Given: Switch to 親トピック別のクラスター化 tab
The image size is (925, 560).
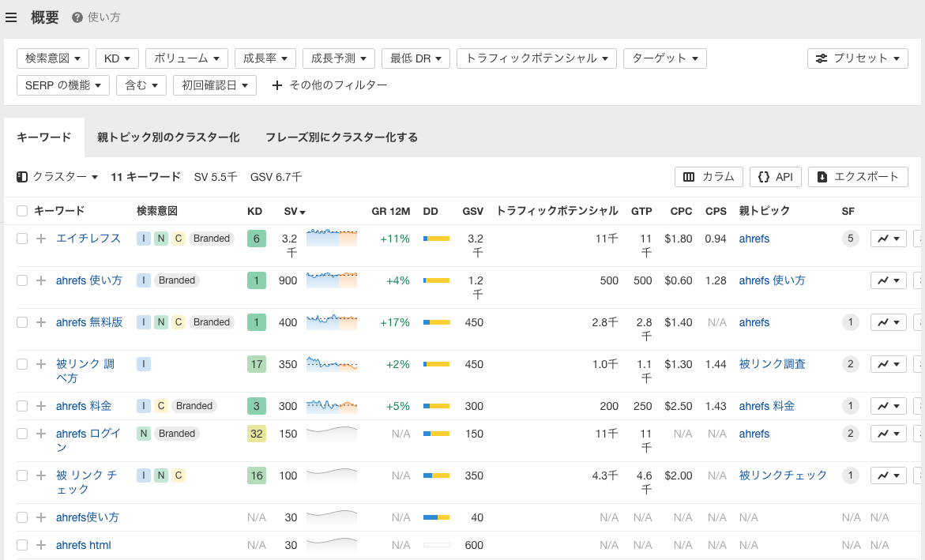Looking at the screenshot, I should (x=169, y=136).
